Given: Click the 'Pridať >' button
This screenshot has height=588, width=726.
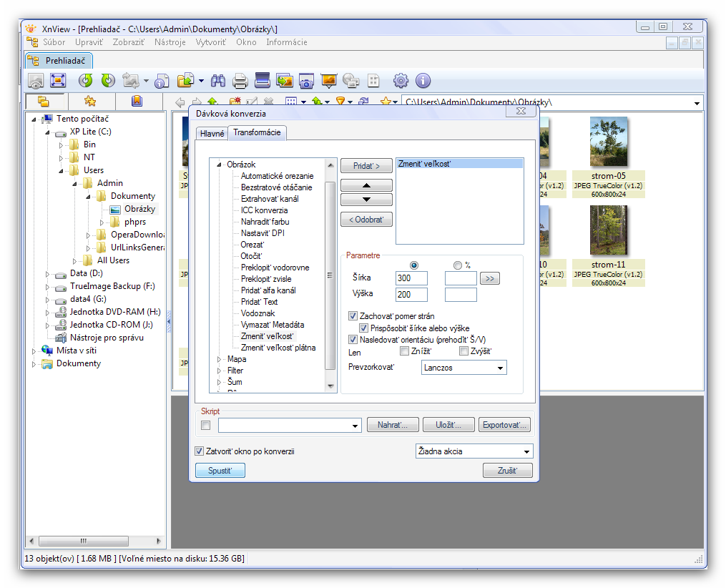Looking at the screenshot, I should pyautogui.click(x=366, y=166).
